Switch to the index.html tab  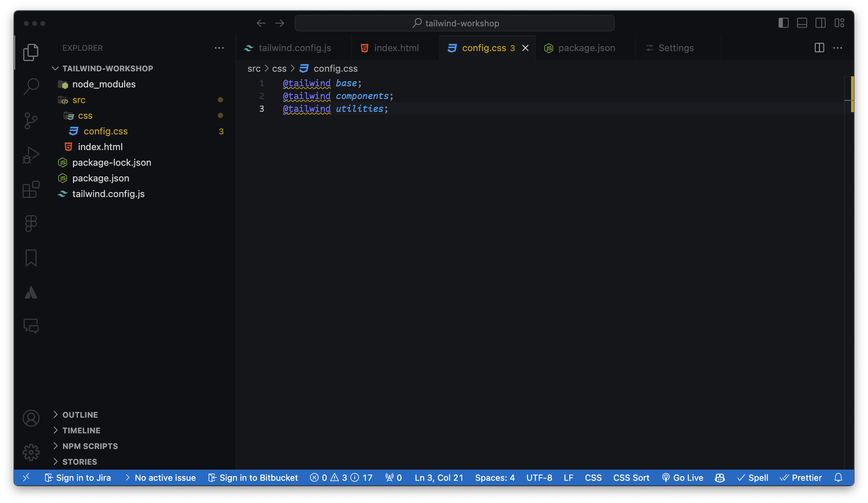click(x=396, y=48)
